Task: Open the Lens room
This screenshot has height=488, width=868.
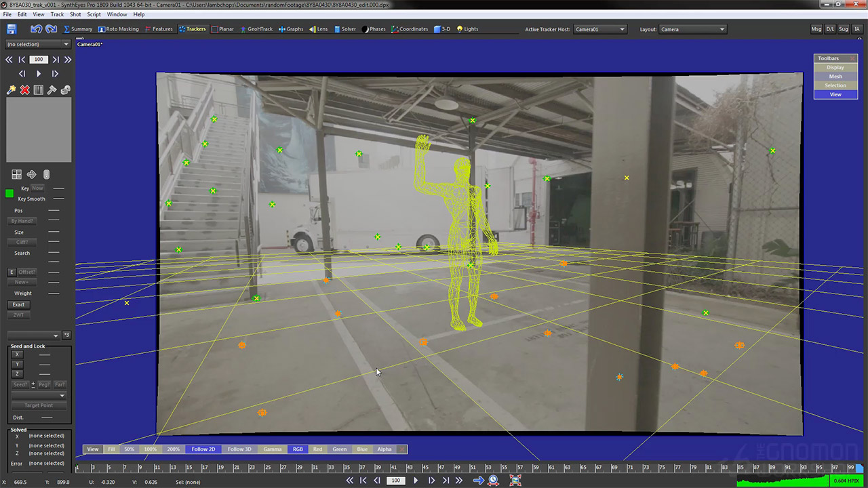Action: [318, 29]
